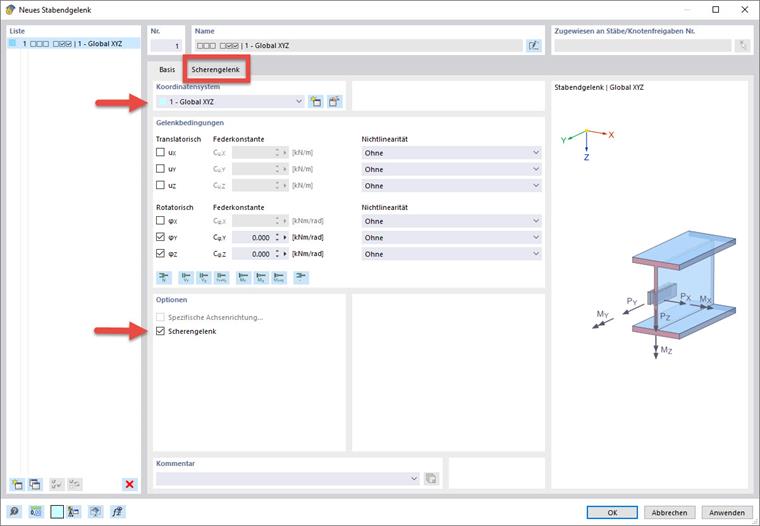Click the Vz shear hinge preset icon
Image resolution: width=760 pixels, height=526 pixels.
tap(204, 278)
